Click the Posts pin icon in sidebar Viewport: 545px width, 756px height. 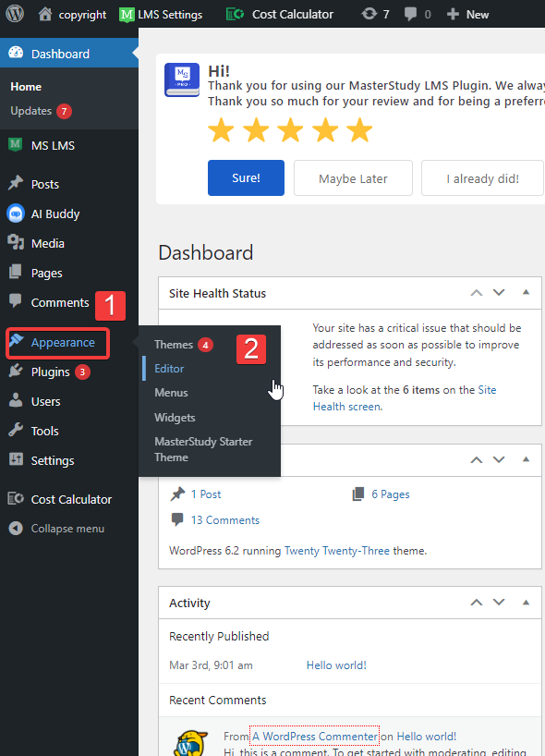coord(16,183)
